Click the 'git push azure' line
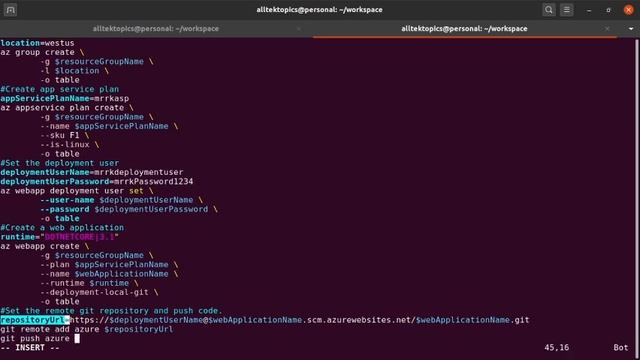 tap(40, 338)
